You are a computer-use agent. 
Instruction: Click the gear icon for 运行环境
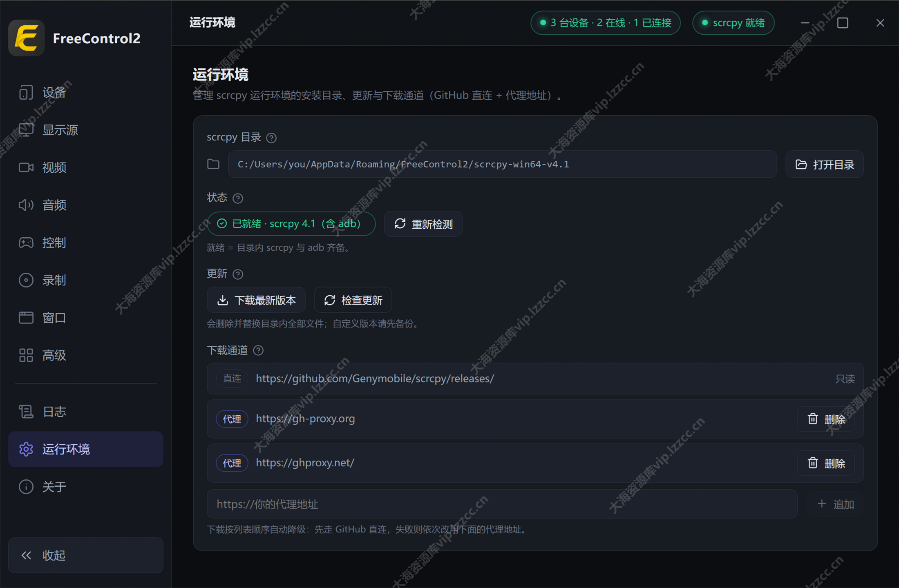click(26, 449)
